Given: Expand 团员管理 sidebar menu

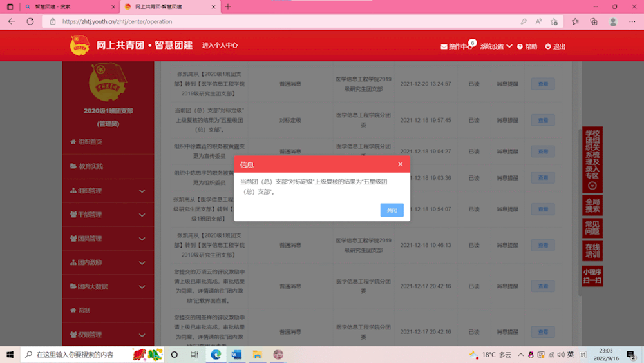Looking at the screenshot, I should pyautogui.click(x=108, y=239).
